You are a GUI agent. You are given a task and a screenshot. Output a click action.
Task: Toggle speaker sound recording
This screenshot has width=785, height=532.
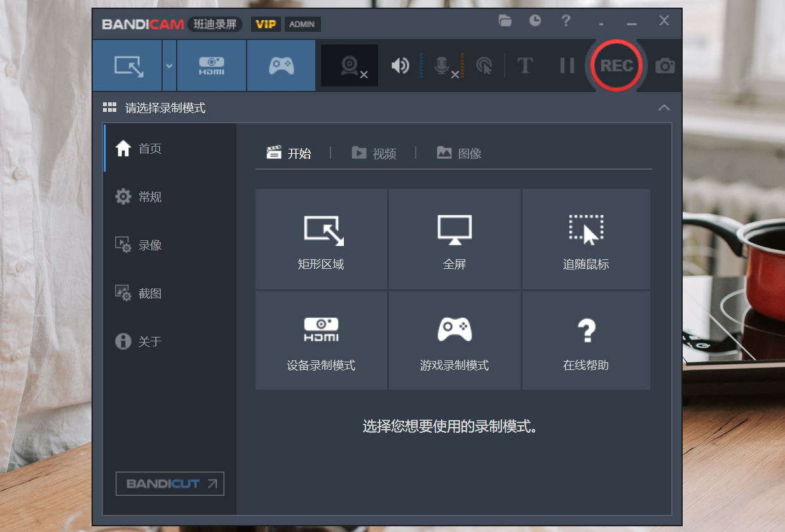400,65
